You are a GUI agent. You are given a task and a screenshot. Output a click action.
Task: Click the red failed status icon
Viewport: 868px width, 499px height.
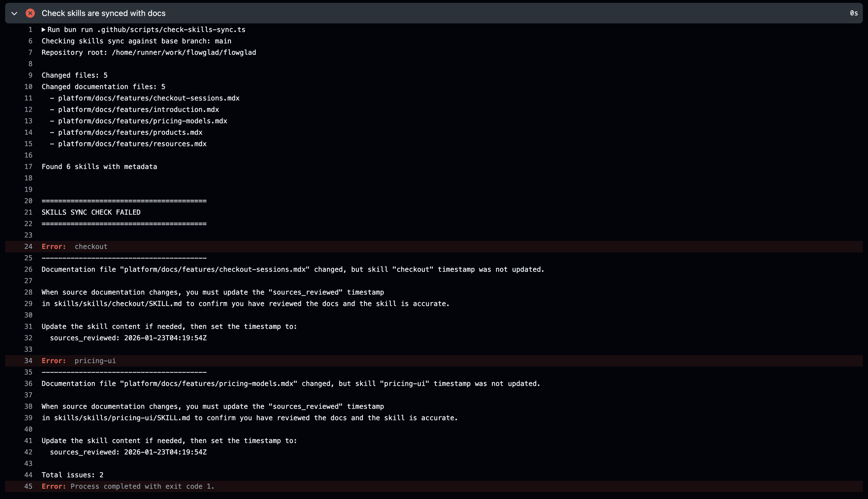(x=30, y=13)
